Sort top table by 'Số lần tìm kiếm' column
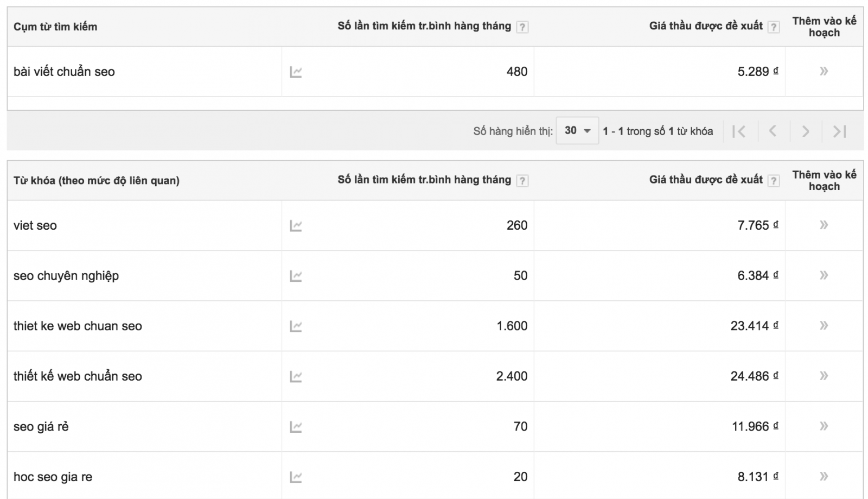This screenshot has height=499, width=868. click(424, 26)
